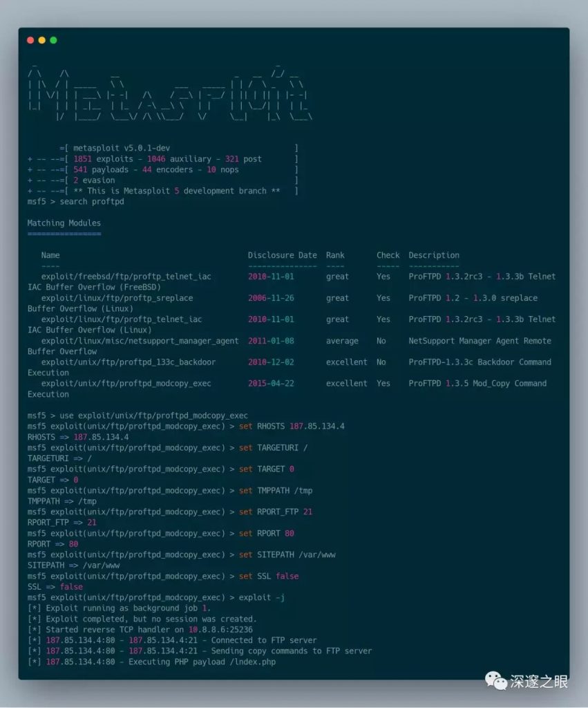Click 'ProFTPD-1.3.3c Backdoor Command' description
This screenshot has width=588, height=708.
[480, 362]
